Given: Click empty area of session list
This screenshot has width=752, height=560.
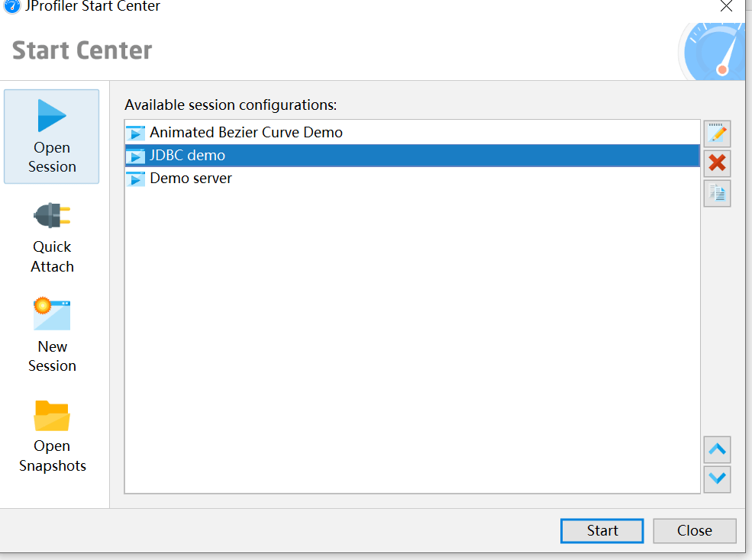Looking at the screenshot, I should [x=412, y=343].
